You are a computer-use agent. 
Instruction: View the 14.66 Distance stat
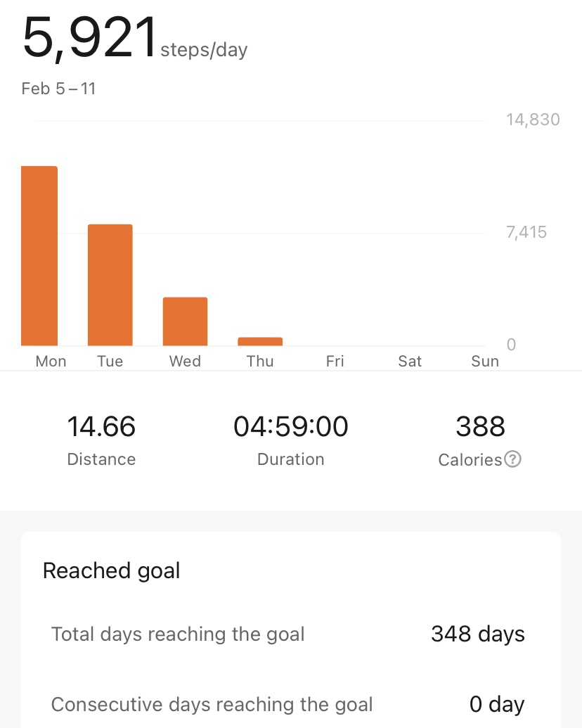[x=101, y=440]
